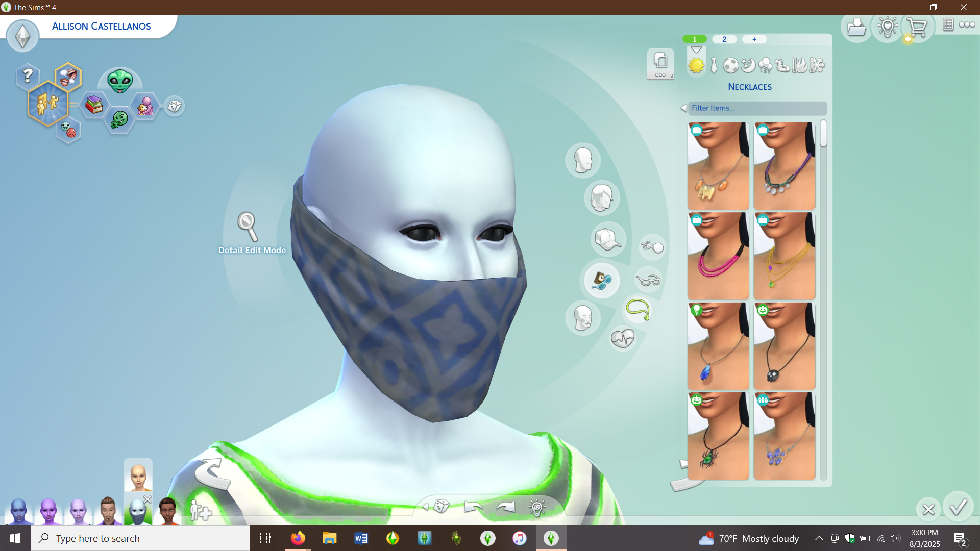Screen dimensions: 980x551
Task: Pick the pink multi-strand necklace
Action: coord(718,256)
